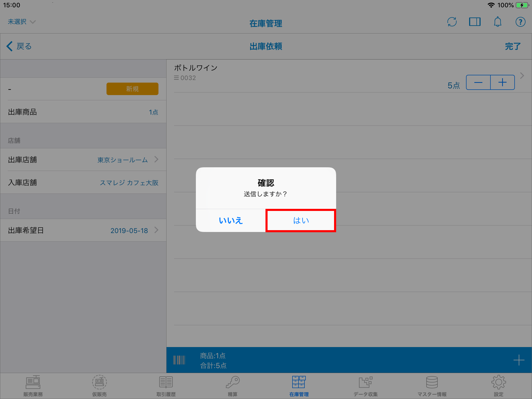This screenshot has height=399, width=532.
Task: Go back with 戻る button
Action: 19,46
